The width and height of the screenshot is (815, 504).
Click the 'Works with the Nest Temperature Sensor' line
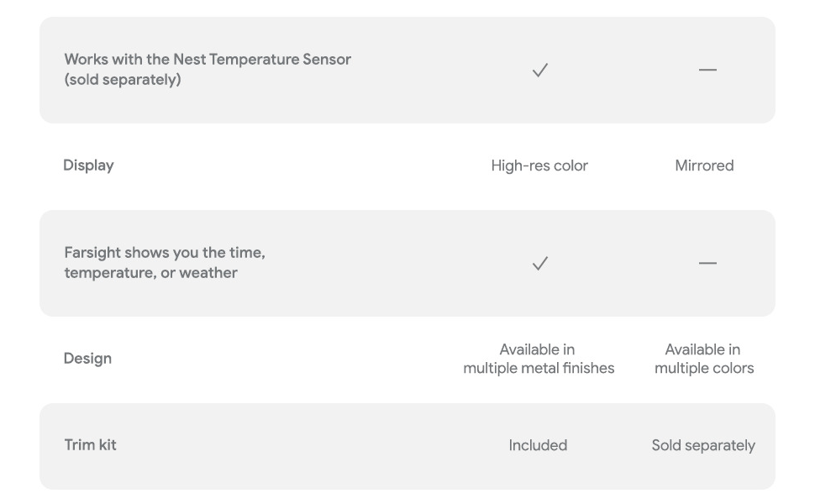click(208, 60)
